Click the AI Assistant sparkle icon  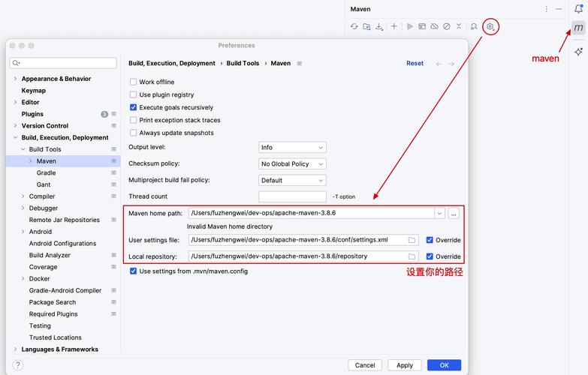pyautogui.click(x=578, y=52)
